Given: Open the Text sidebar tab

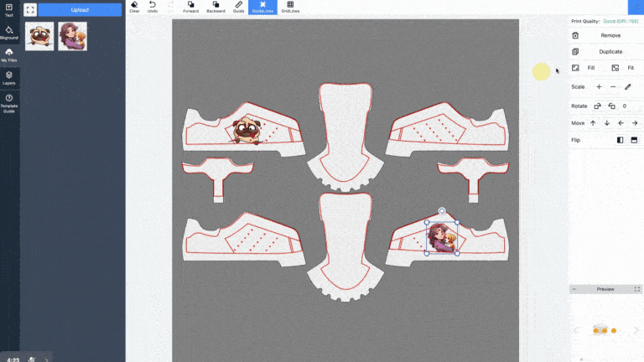Looking at the screenshot, I should coord(9,10).
